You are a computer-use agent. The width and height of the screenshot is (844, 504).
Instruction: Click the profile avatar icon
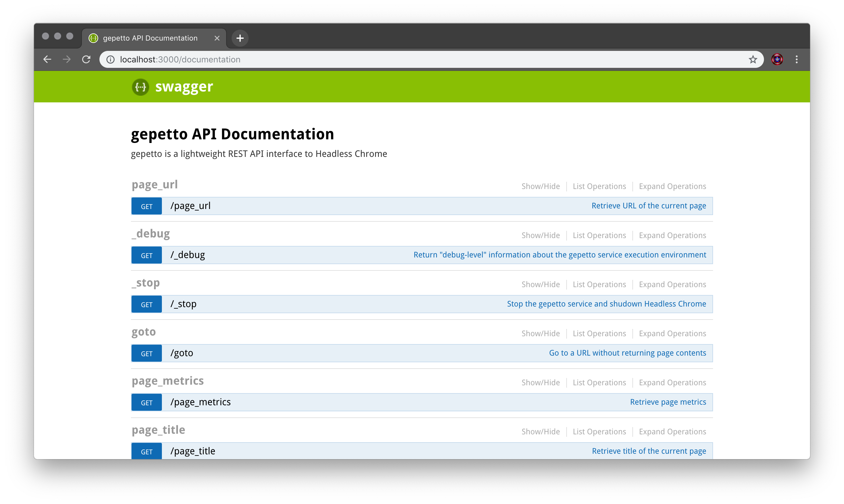[x=777, y=59]
